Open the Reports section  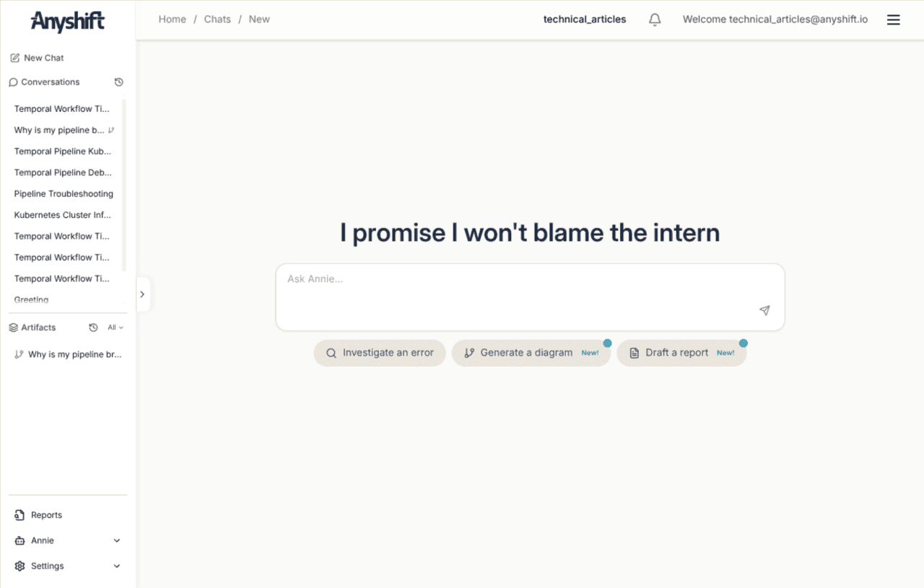tap(45, 514)
